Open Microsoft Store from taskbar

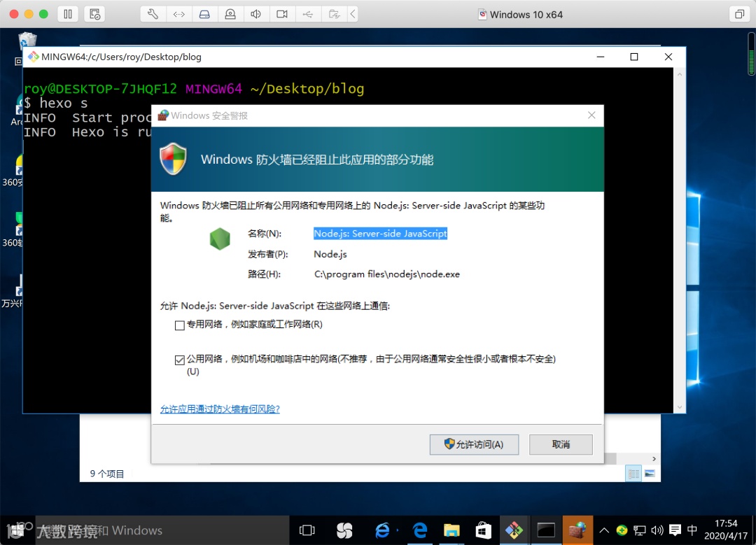[x=483, y=530]
